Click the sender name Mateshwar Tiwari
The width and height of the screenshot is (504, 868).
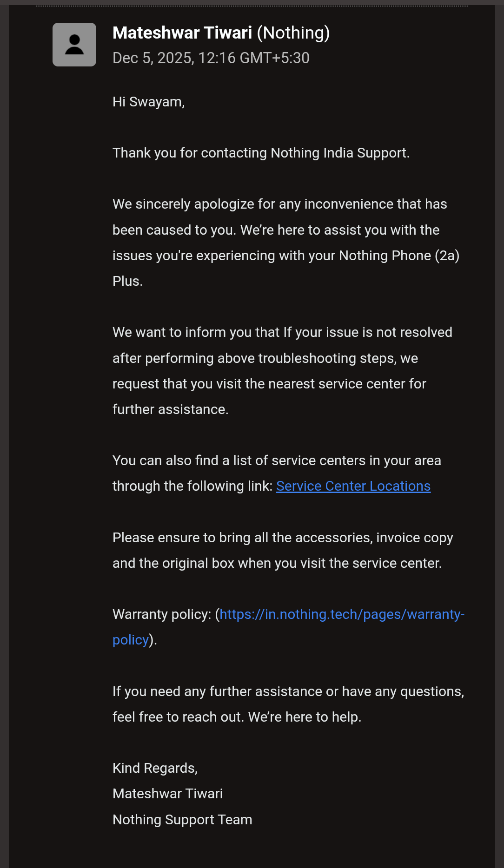tap(183, 33)
